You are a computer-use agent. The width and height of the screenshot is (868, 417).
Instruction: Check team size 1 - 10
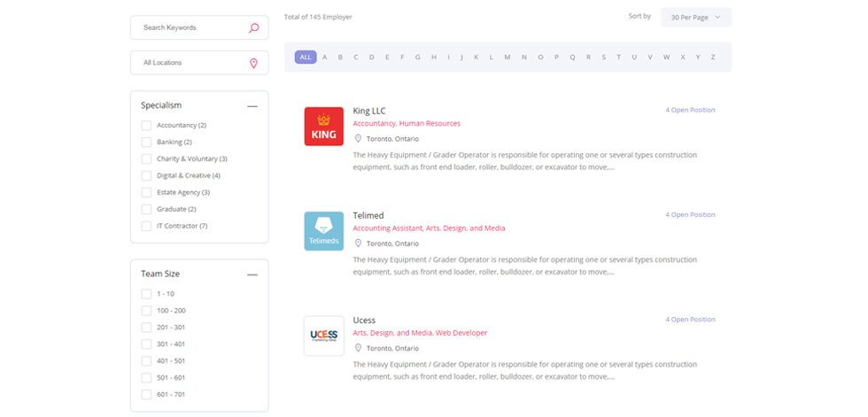pyautogui.click(x=146, y=294)
